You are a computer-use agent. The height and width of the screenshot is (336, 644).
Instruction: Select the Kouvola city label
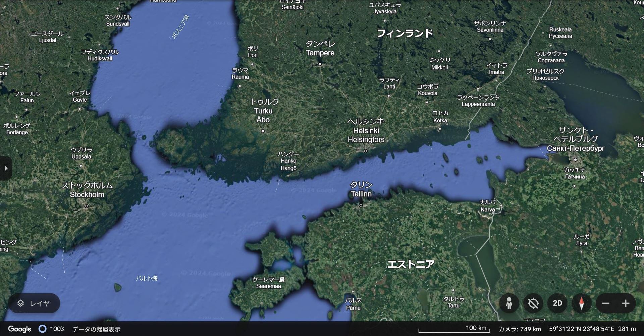click(x=428, y=90)
